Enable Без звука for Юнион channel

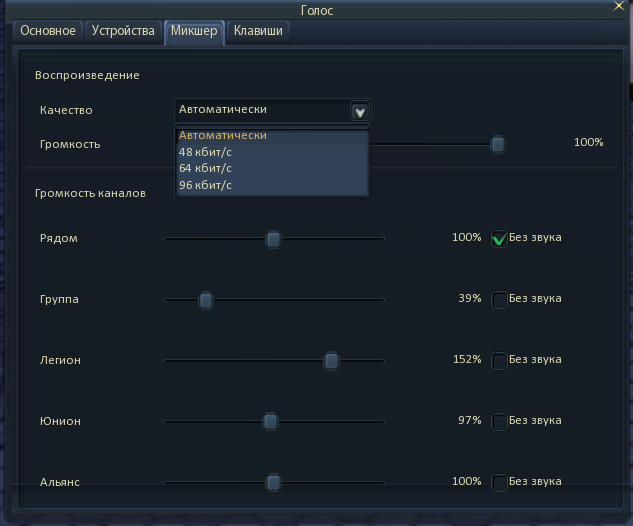(499, 421)
